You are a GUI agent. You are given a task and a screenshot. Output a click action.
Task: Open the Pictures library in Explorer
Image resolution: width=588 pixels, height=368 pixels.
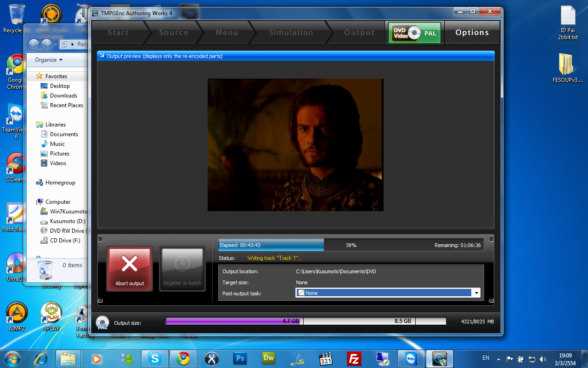[x=60, y=154]
